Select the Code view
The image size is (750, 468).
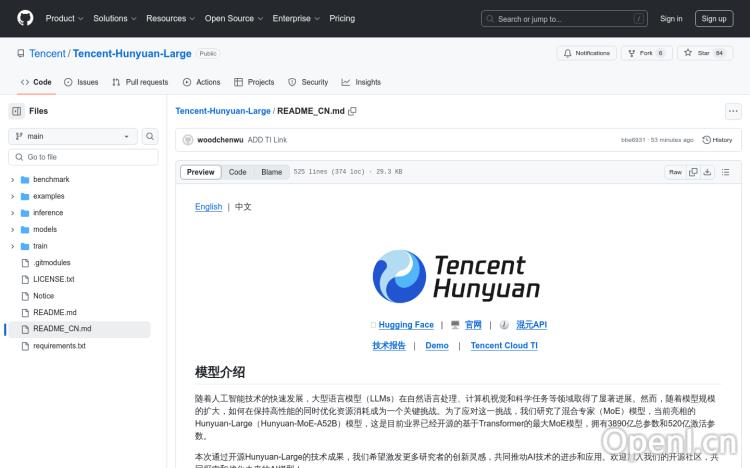pyautogui.click(x=237, y=172)
